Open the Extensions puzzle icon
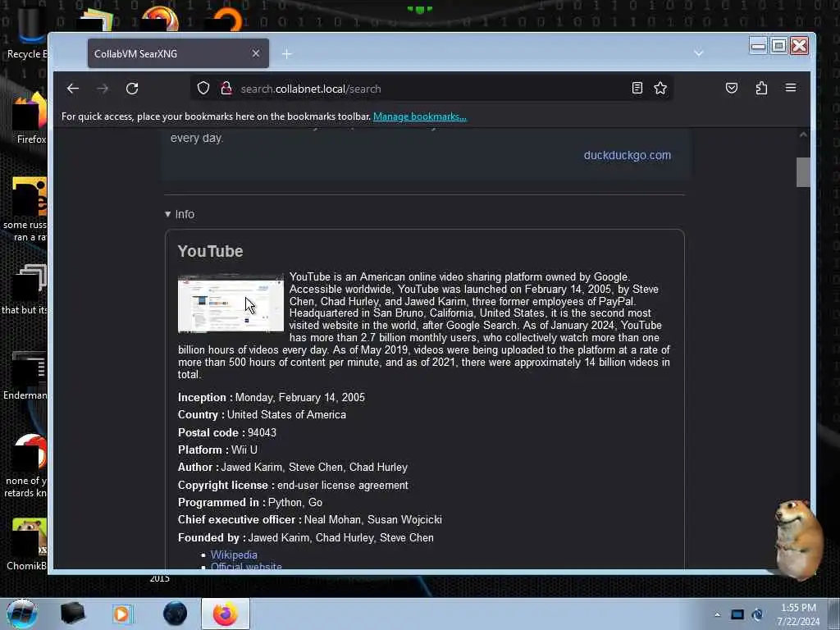This screenshot has height=630, width=840. [x=761, y=88]
